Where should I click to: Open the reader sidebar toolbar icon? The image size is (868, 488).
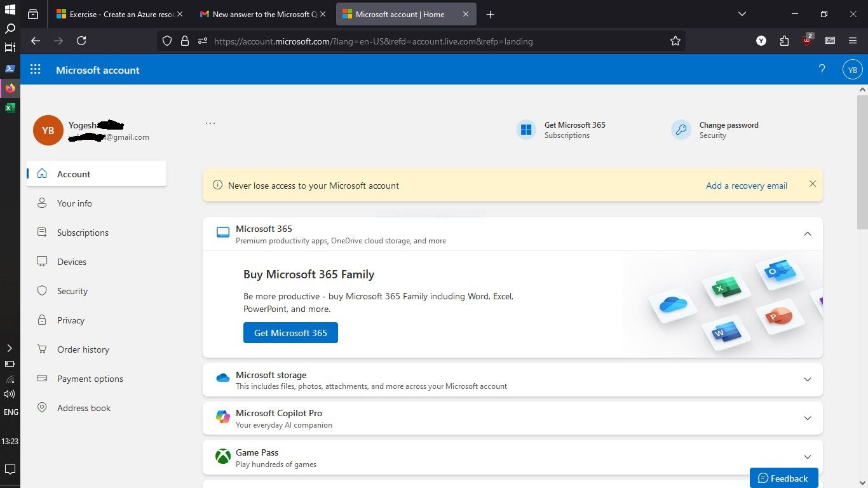pyautogui.click(x=830, y=41)
